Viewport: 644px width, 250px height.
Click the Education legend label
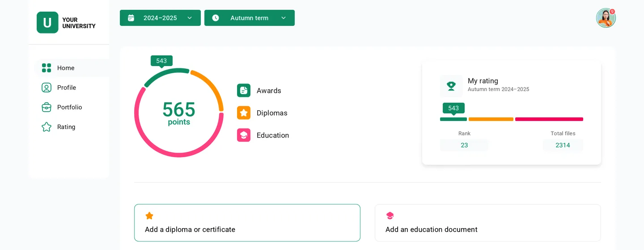(273, 135)
